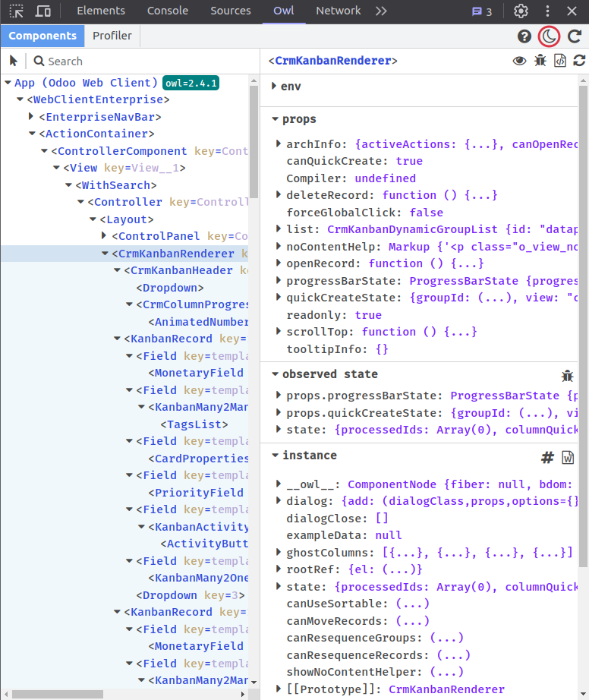Open component source code file icon

[560, 61]
